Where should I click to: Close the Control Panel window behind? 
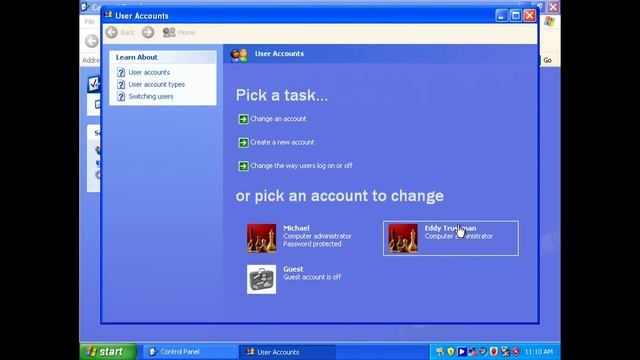553,7
